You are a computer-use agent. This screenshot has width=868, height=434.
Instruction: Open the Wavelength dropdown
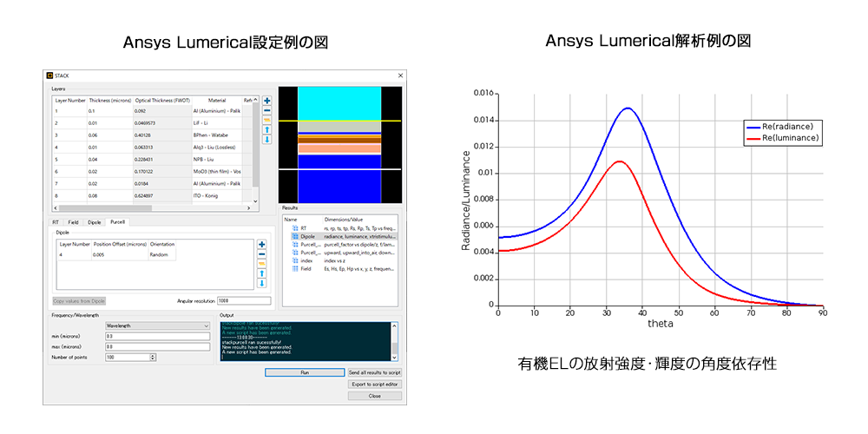click(x=158, y=326)
